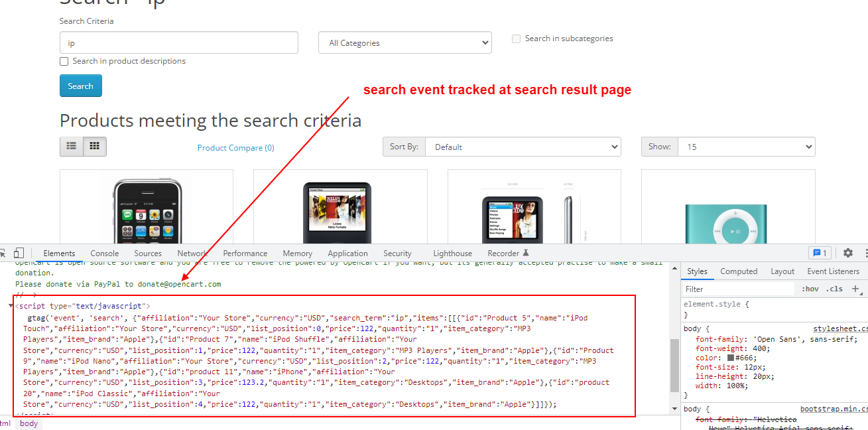Open the iPod Nano product thumbnail
868x430 pixels.
coord(534,207)
